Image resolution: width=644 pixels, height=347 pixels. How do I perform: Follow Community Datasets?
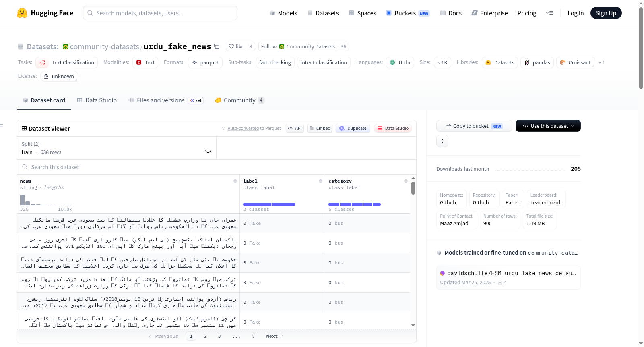[x=298, y=46]
